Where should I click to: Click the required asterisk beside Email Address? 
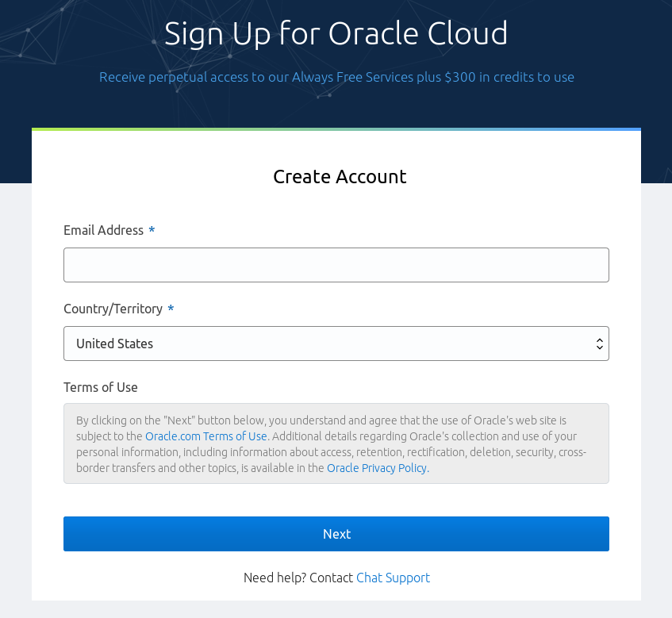click(152, 231)
